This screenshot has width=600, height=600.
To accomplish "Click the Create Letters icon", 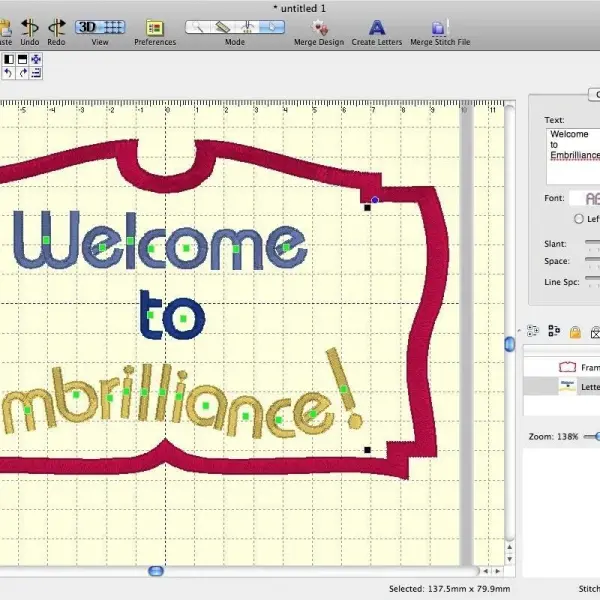I will coord(377,28).
